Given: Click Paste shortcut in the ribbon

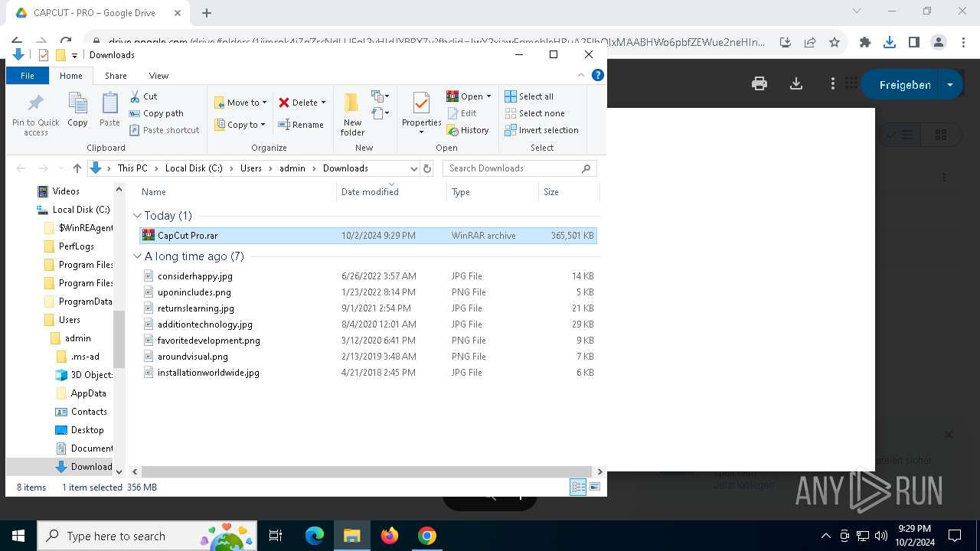Looking at the screenshot, I should click(x=164, y=130).
